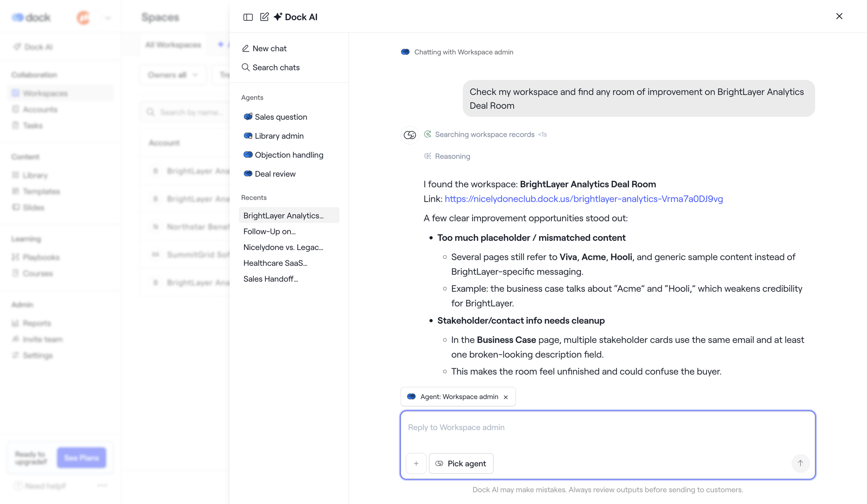Viewport: 867px width, 504px height.
Task: Click the See Plans upgrade button
Action: pos(81,458)
